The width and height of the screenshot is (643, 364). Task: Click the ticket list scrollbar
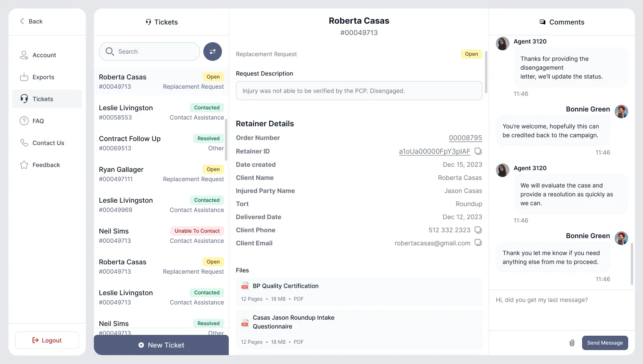tap(226, 140)
